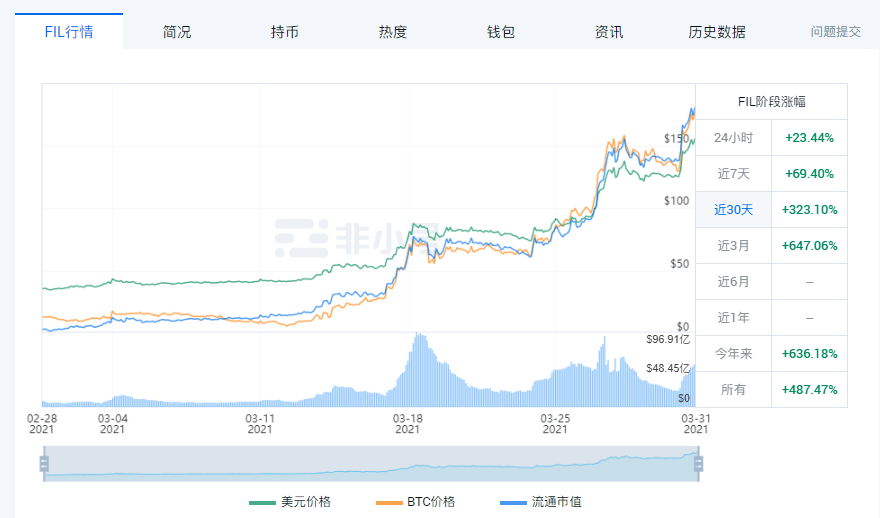Screen dimensions: 880x518
Task: Click the $150 price axis label
Action: 676,138
